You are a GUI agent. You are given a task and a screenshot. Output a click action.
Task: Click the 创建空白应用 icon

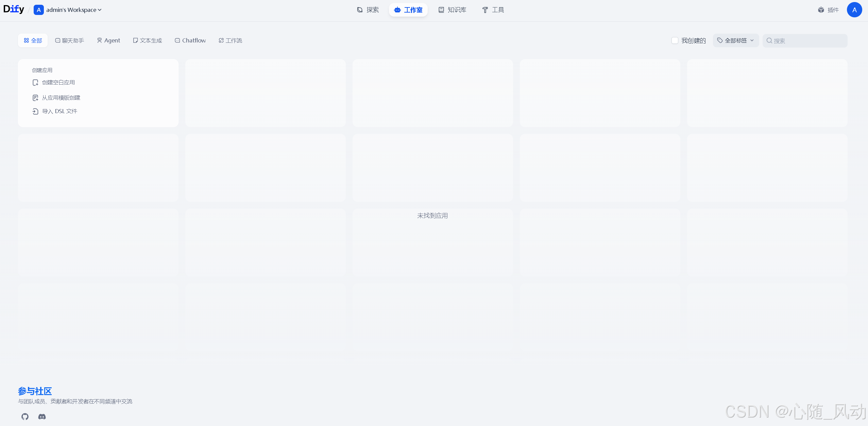click(35, 83)
